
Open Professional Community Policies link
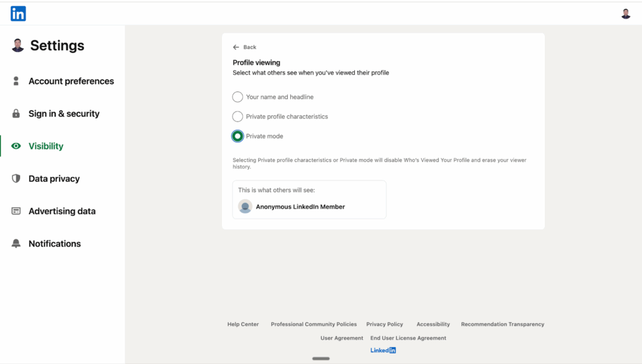point(313,325)
